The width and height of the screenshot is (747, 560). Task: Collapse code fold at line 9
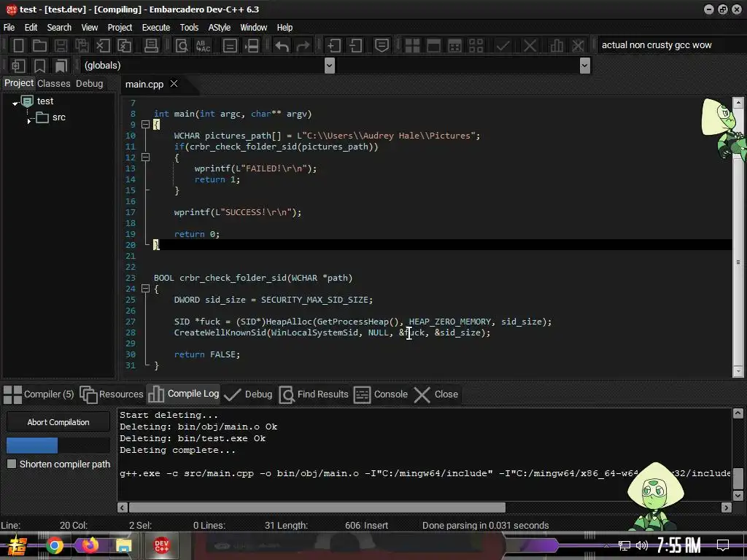pos(146,125)
